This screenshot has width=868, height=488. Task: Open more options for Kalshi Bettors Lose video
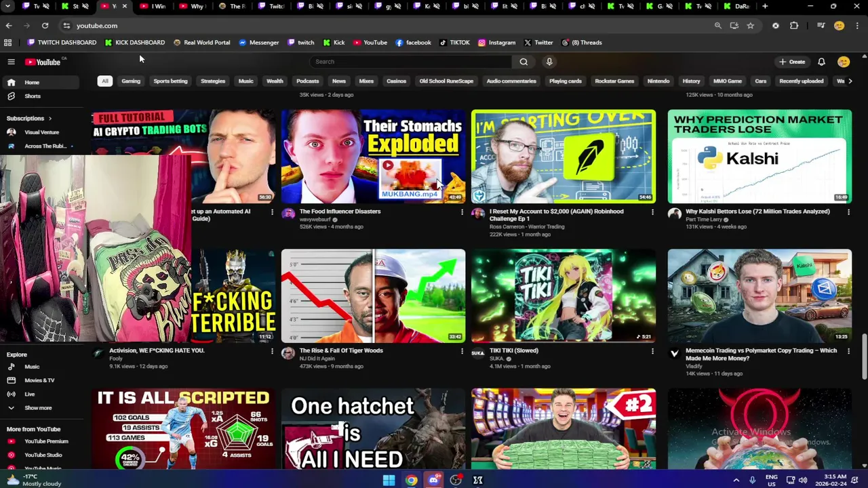click(x=848, y=212)
